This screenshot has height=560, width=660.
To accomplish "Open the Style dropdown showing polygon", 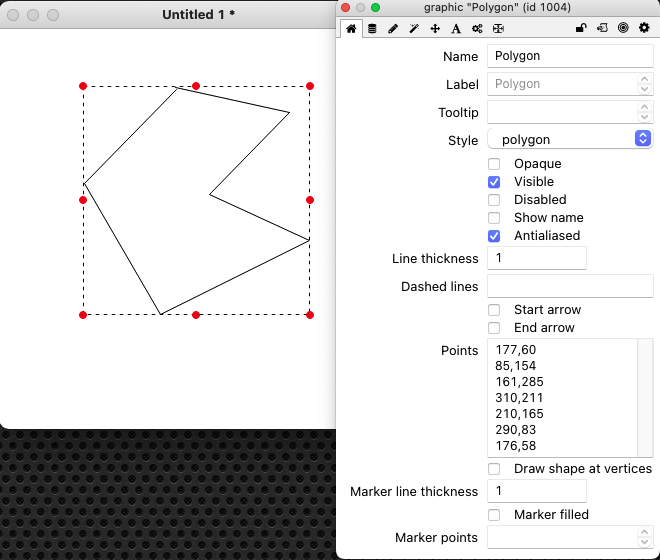I will click(x=570, y=139).
